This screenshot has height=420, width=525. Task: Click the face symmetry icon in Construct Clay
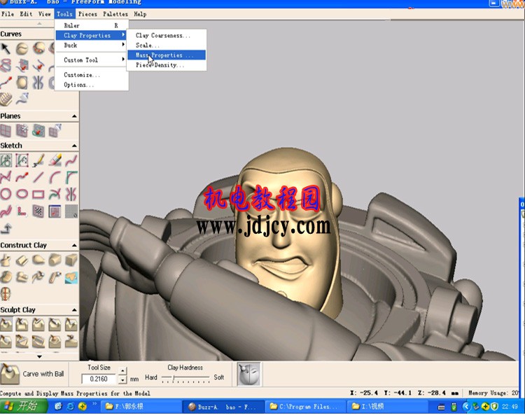6,294
